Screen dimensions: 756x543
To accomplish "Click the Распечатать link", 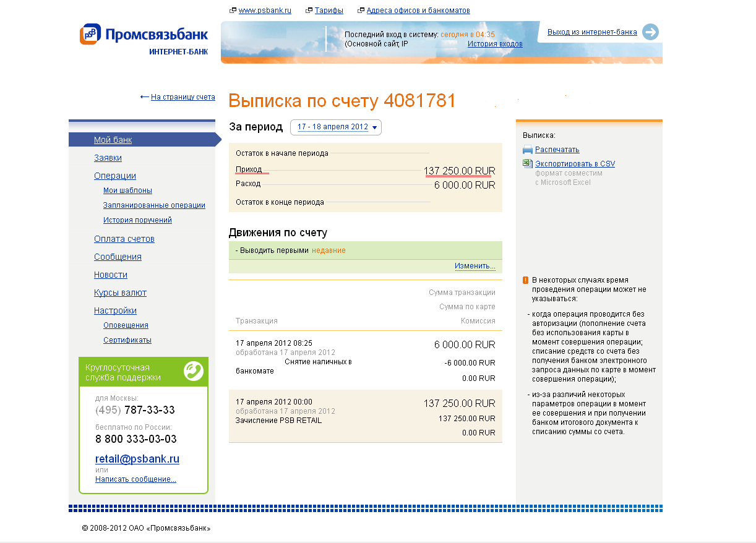I will coord(557,150).
